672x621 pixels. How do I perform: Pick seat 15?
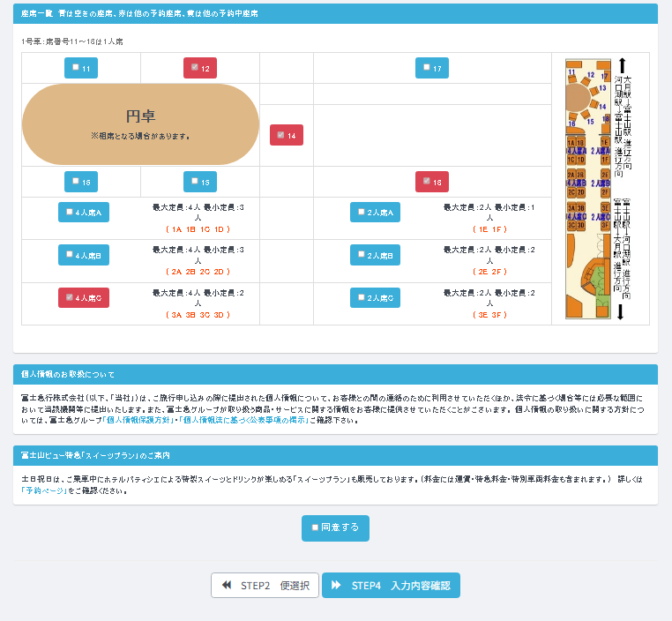click(200, 182)
